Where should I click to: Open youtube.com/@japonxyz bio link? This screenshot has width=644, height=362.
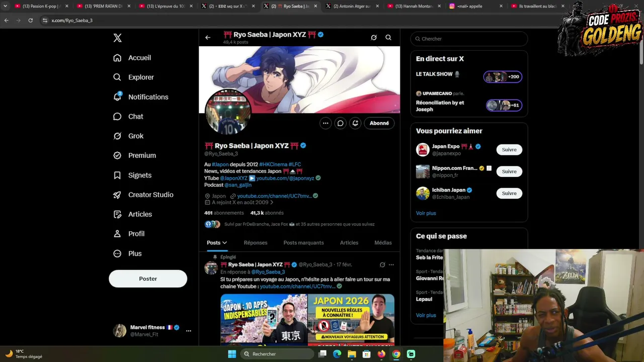[x=285, y=178]
